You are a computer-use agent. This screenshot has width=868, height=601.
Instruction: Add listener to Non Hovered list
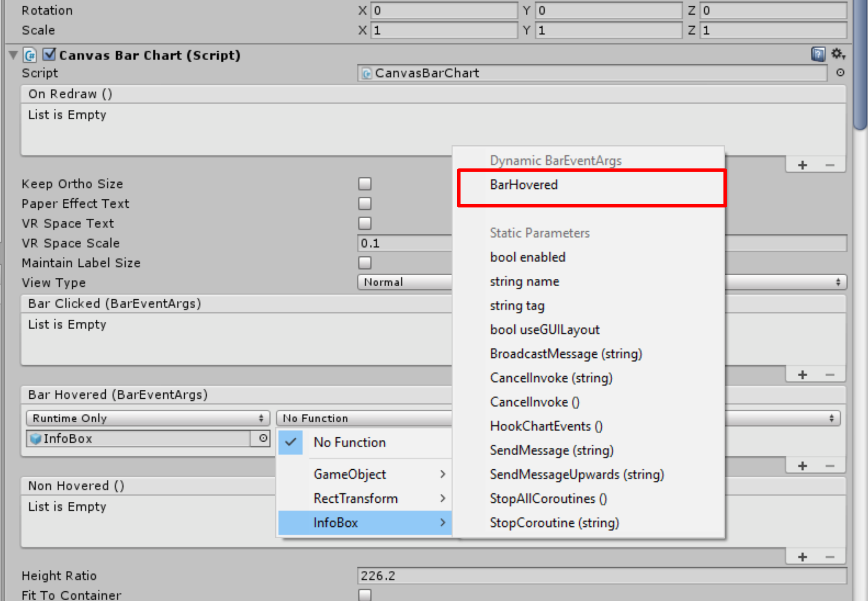pyautogui.click(x=803, y=557)
